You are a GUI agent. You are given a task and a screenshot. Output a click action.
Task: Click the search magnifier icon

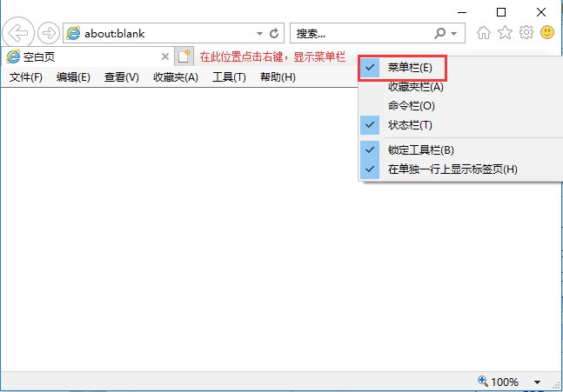440,33
